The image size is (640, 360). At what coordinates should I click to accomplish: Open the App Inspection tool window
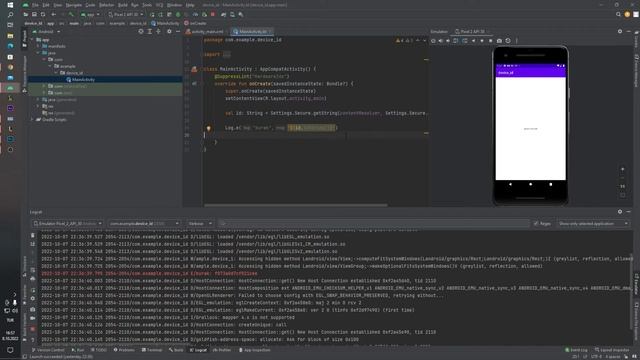tap(255, 350)
